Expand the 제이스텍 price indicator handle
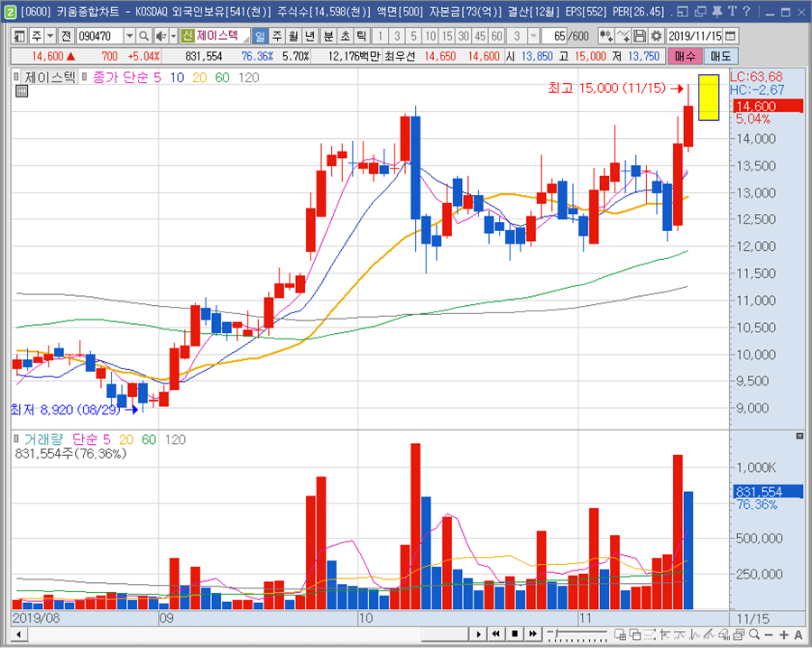This screenshot has height=648, width=812. 16,78
